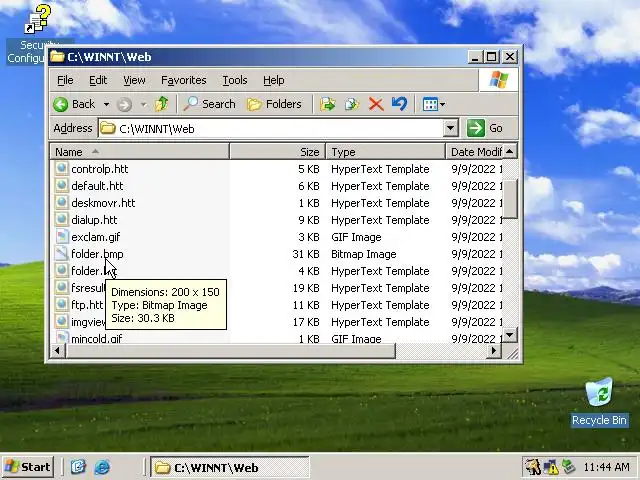
Task: Click the horizontal scrollbar left arrow
Action: coord(57,350)
